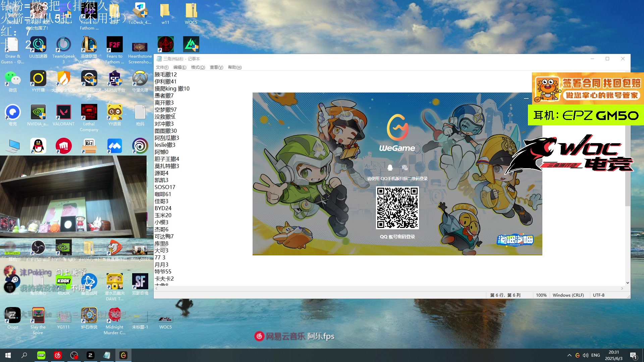
Task: Click ENG input language indicator
Action: point(596,355)
